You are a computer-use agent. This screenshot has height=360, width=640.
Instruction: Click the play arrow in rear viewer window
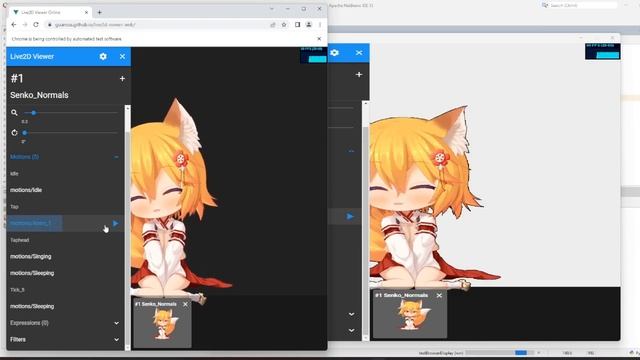tap(350, 216)
